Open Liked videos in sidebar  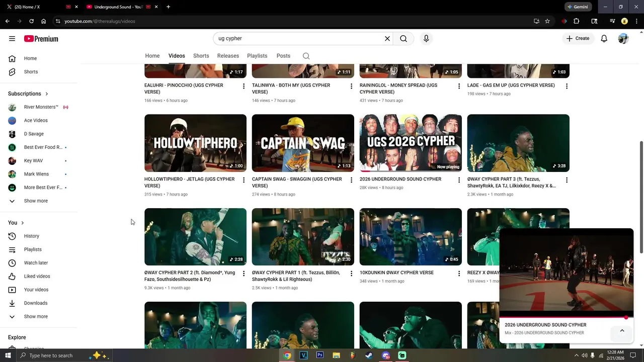pos(37,276)
